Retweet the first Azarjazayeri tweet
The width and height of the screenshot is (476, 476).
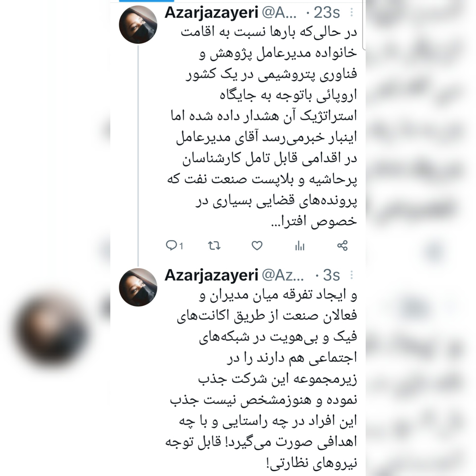tap(214, 246)
